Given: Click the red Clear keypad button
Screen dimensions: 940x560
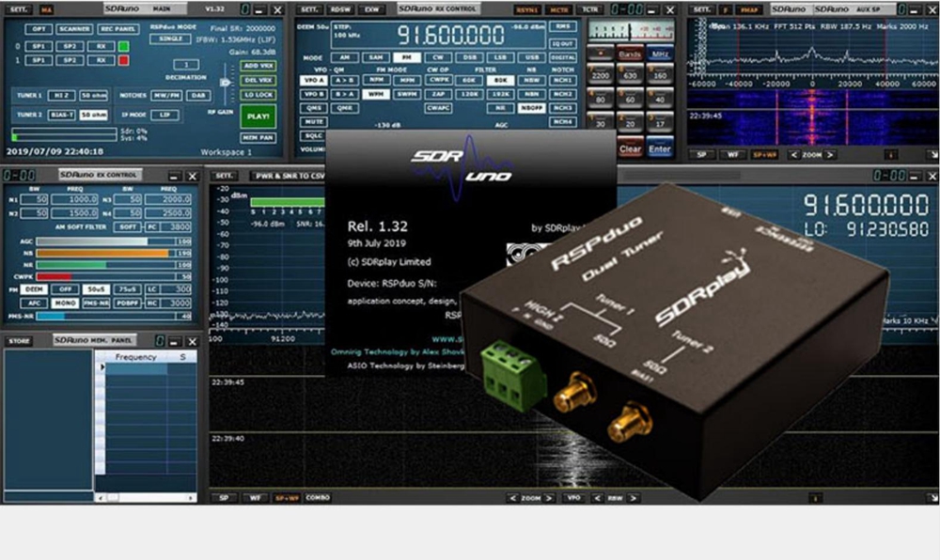Looking at the screenshot, I should [x=630, y=148].
